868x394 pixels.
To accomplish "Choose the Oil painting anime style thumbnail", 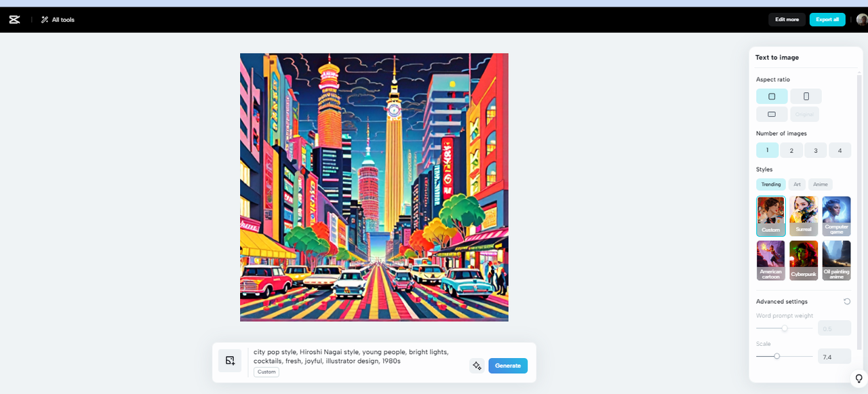I will point(836,260).
